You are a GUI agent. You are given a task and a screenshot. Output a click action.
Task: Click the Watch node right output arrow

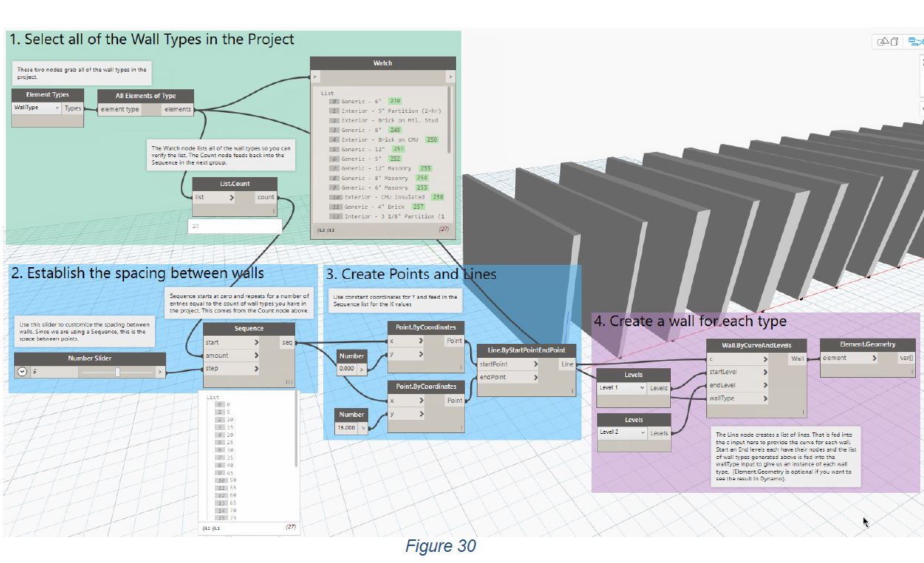449,76
